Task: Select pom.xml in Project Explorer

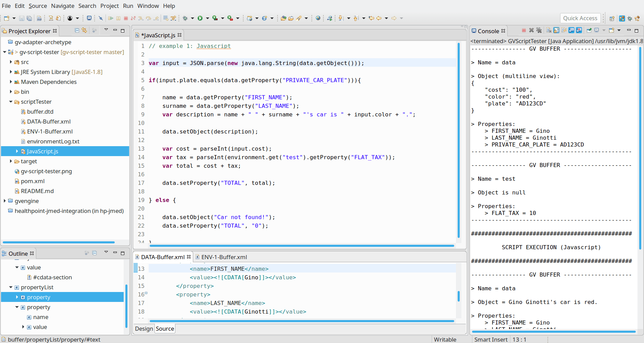Action: [33, 181]
